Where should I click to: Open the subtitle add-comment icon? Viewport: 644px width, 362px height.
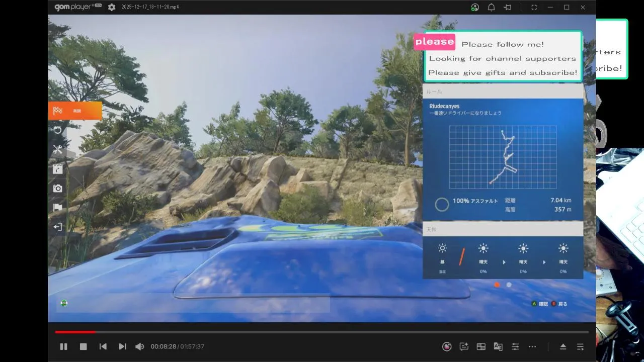pos(464,346)
